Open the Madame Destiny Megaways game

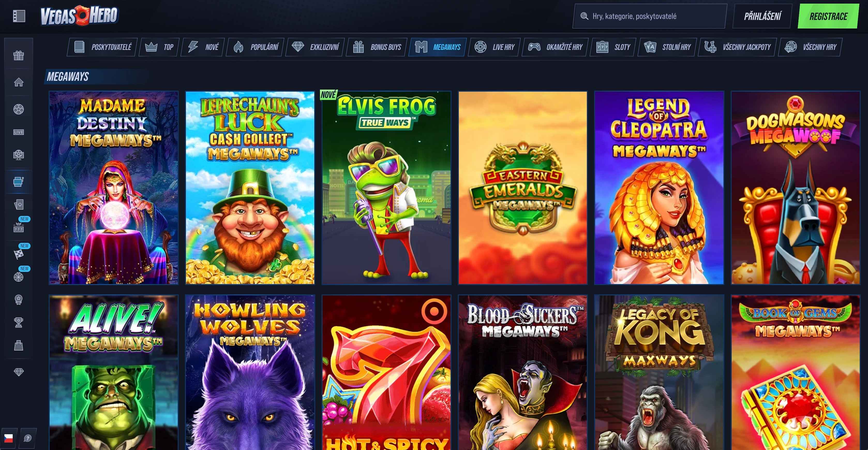pos(114,187)
